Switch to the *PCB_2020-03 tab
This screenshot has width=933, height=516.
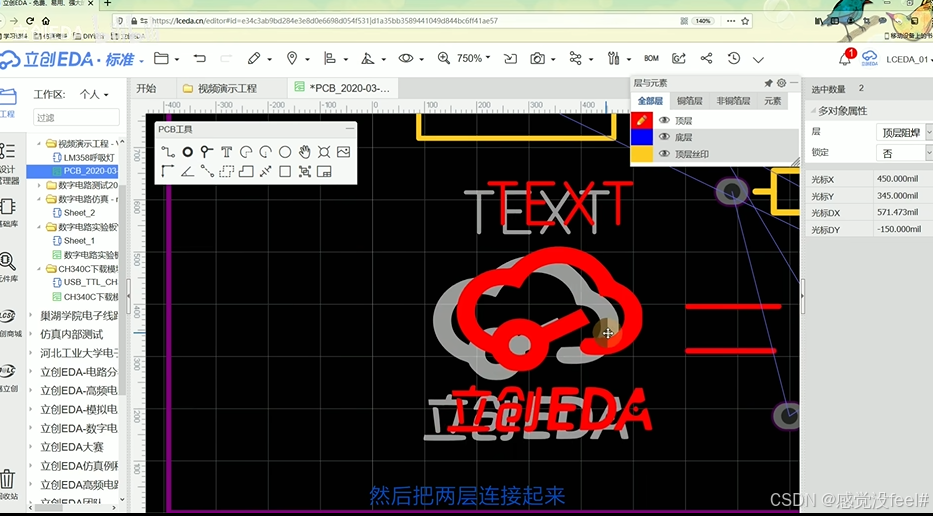(x=343, y=88)
